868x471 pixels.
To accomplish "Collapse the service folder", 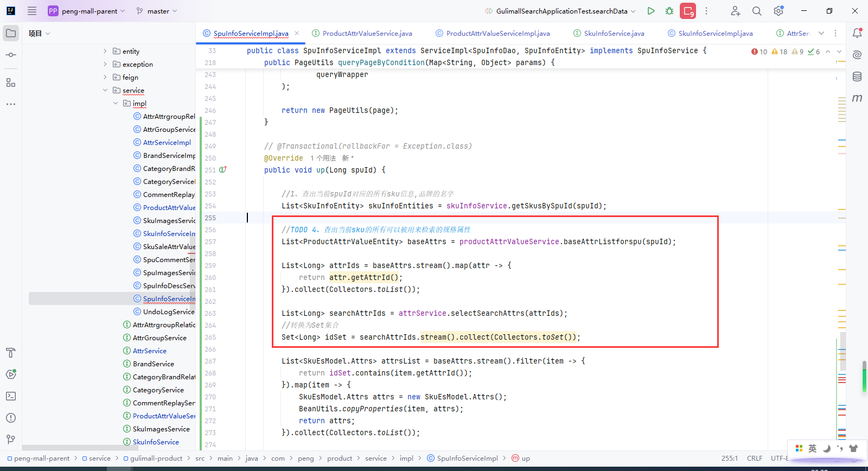I will tap(105, 90).
